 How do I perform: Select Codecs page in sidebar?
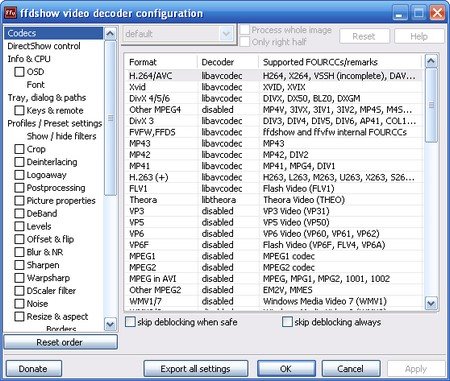[53, 33]
